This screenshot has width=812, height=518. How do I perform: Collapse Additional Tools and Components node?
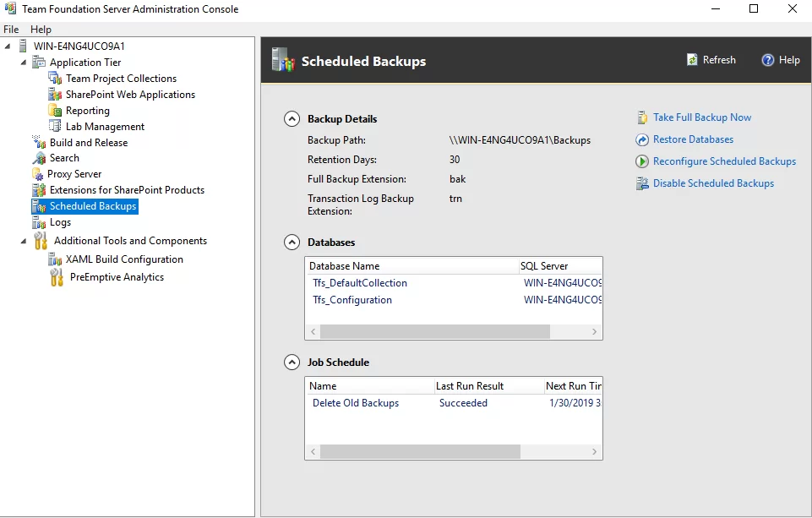pyautogui.click(x=24, y=241)
